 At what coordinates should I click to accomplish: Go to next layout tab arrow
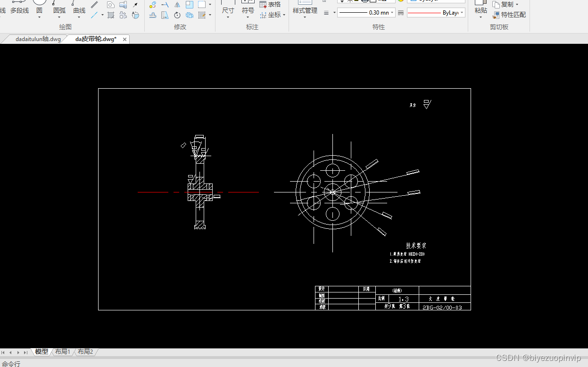(18, 352)
